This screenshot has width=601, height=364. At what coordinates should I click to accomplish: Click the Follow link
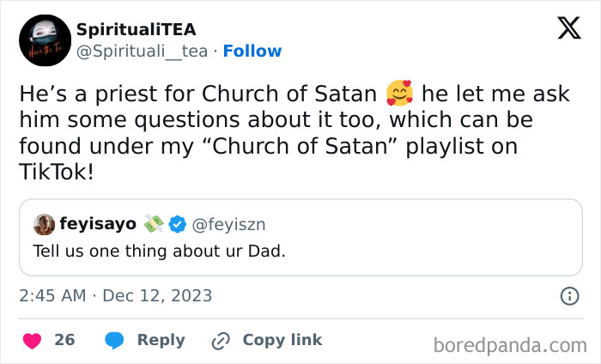[252, 52]
